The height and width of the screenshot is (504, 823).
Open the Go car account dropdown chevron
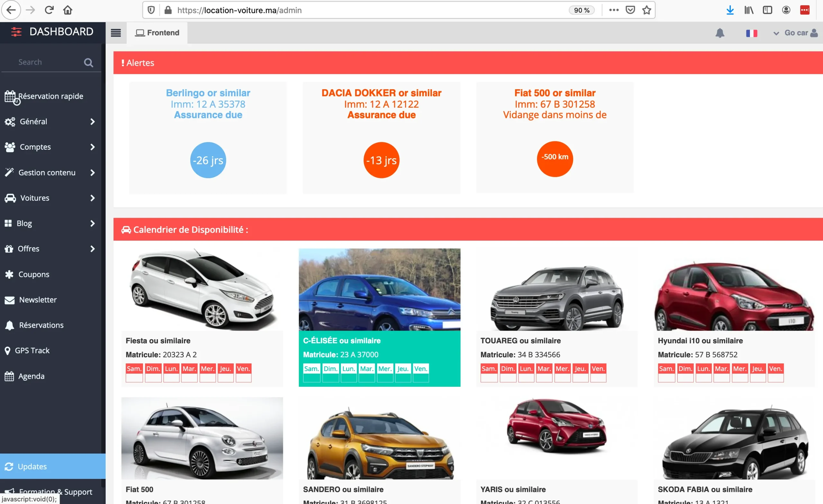pos(776,33)
